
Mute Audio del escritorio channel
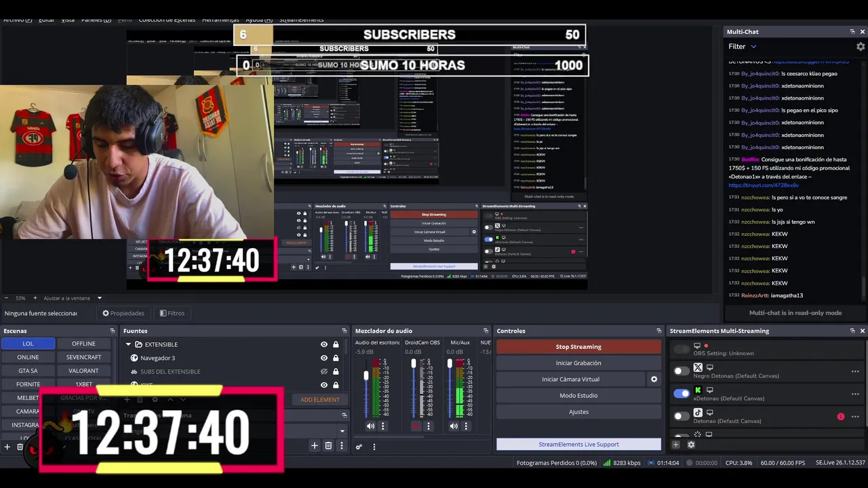tap(370, 426)
